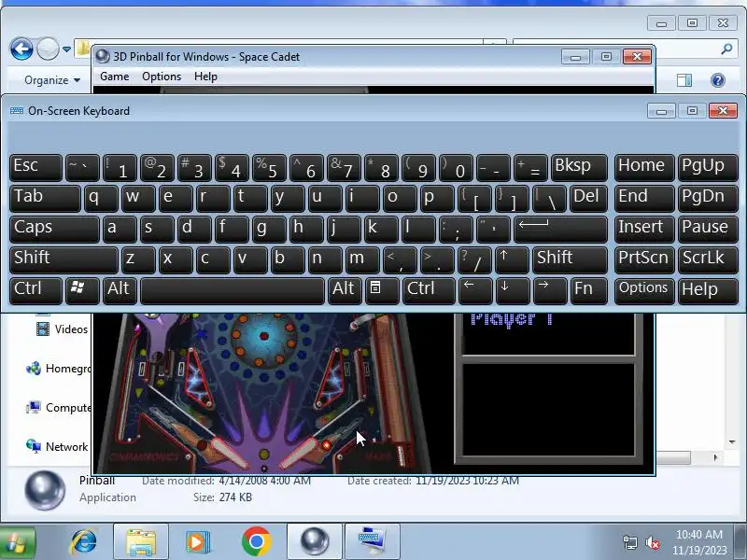
Task: Click the PgDn key
Action: click(708, 199)
